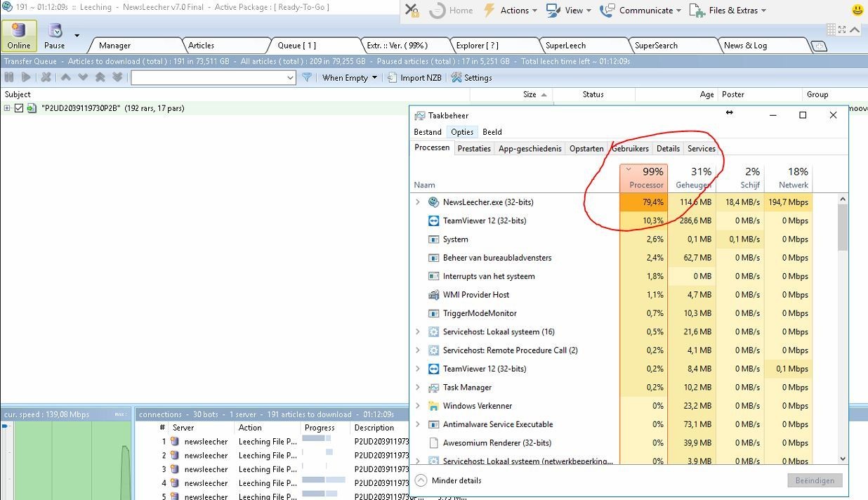Click the TeamViewer grid layout icon
The height and width of the screenshot is (500, 868).
coord(831,29)
